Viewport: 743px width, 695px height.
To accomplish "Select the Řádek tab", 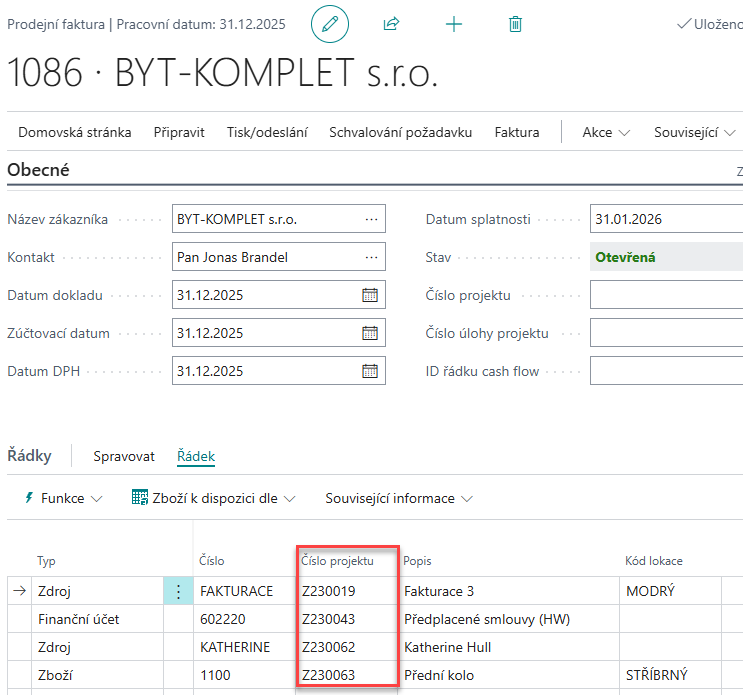I will [196, 456].
